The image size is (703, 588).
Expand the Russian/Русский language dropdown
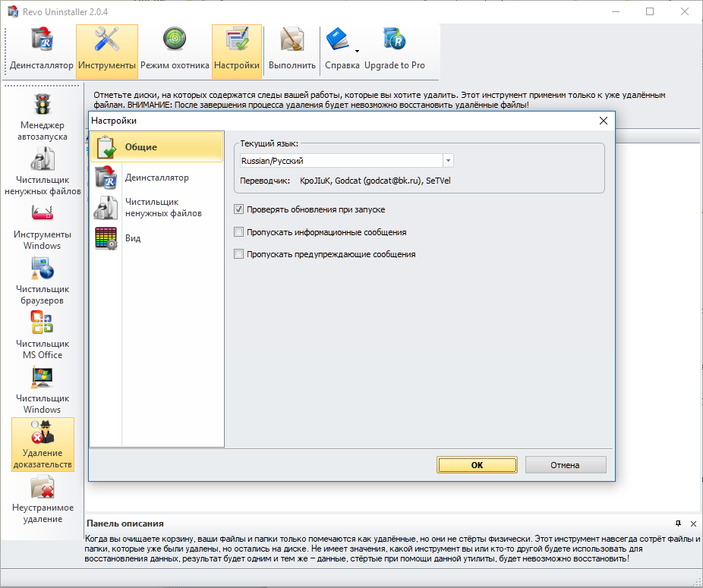(x=448, y=161)
